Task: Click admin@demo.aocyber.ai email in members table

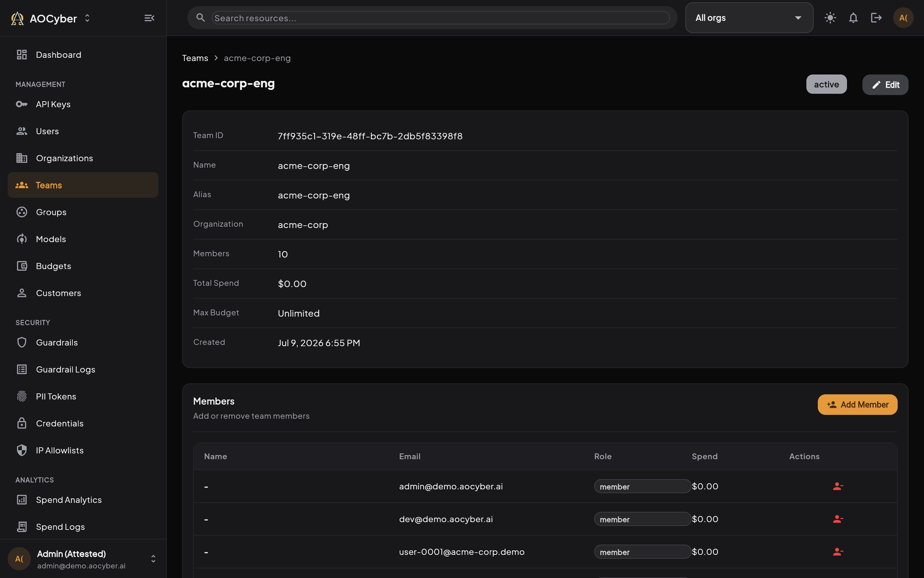Action: tap(451, 486)
